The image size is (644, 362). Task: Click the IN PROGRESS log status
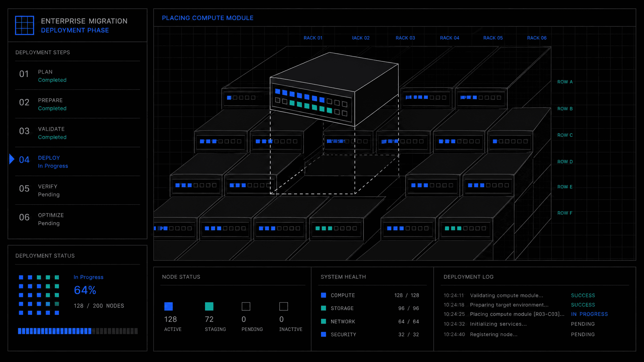(x=589, y=314)
